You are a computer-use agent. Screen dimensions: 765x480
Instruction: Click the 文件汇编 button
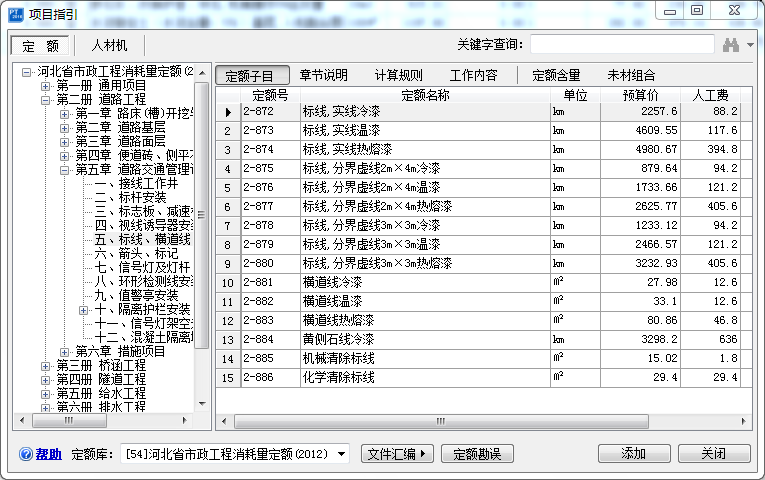click(x=397, y=454)
